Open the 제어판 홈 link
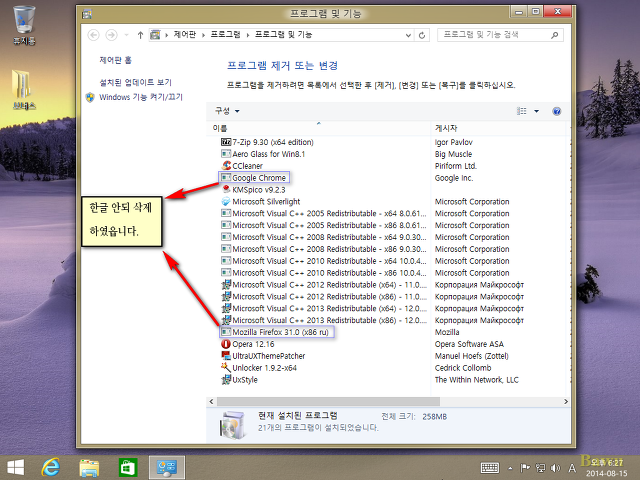Screen dimensions: 640x480 116,60
